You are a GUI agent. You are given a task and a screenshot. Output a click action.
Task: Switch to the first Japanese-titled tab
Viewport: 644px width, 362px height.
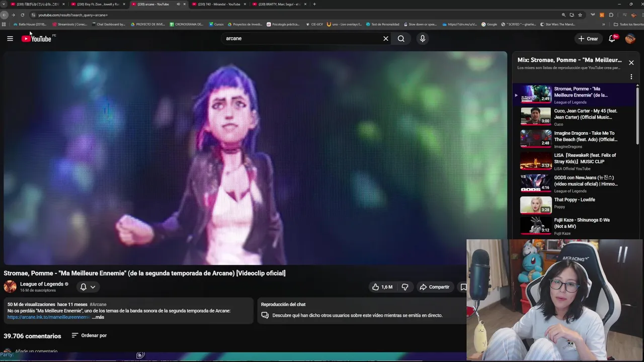coord(37,4)
